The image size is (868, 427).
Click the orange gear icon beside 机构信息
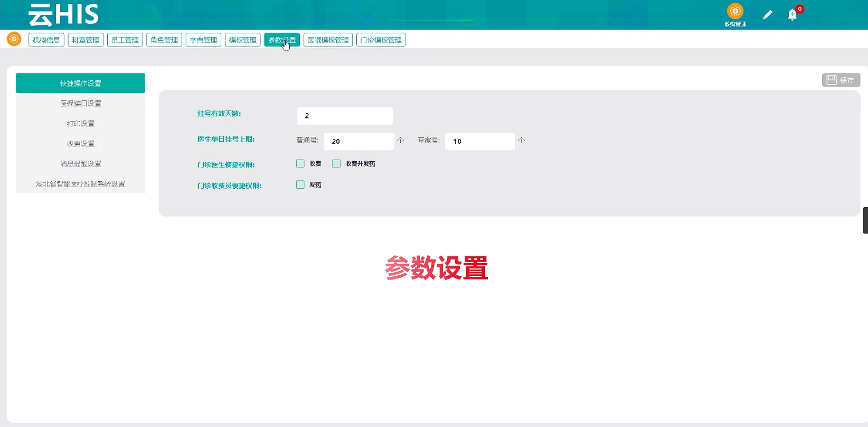click(14, 39)
